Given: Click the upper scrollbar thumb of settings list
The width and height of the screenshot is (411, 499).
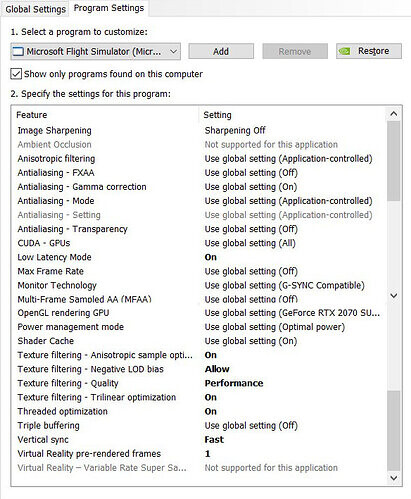Looking at the screenshot, I should 393,161.
